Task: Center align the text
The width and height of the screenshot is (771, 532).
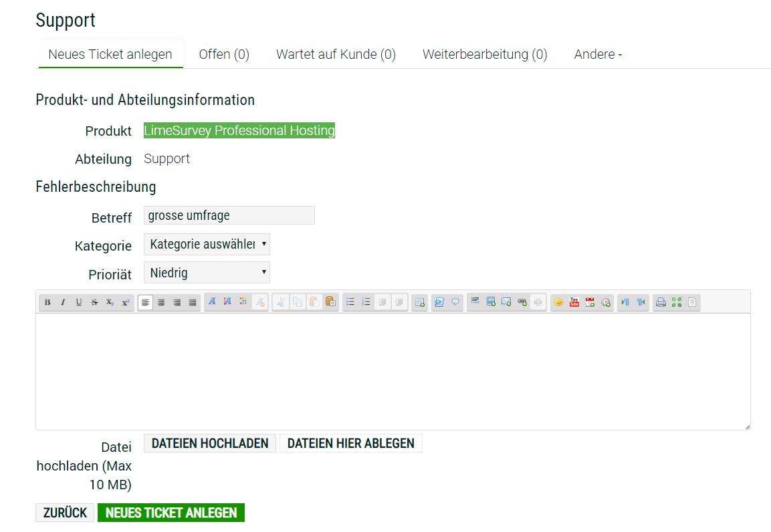Action: pos(161,303)
